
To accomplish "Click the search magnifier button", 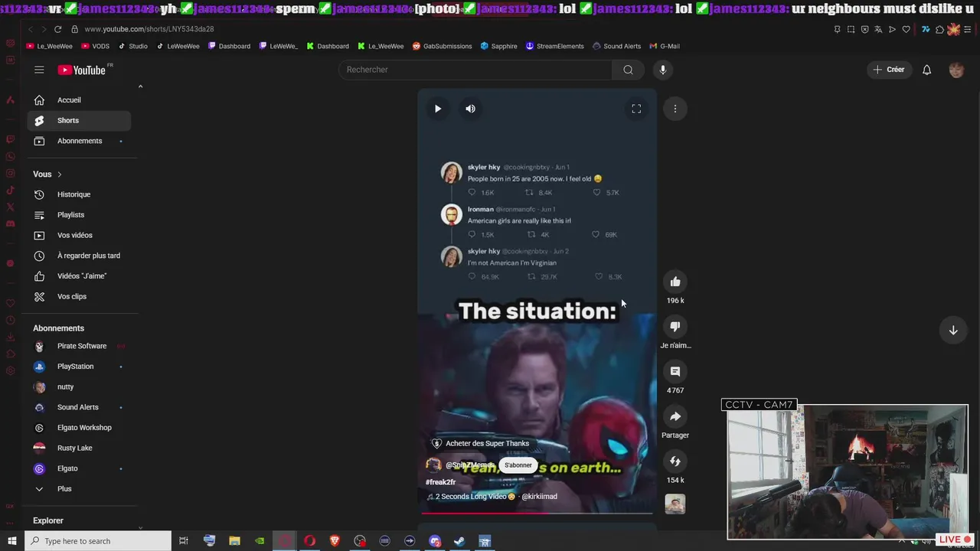I will [628, 70].
